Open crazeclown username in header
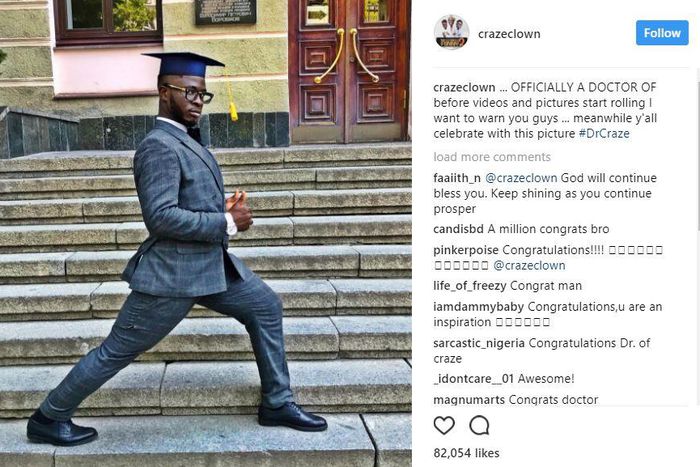Image resolution: width=700 pixels, height=467 pixels. click(509, 34)
